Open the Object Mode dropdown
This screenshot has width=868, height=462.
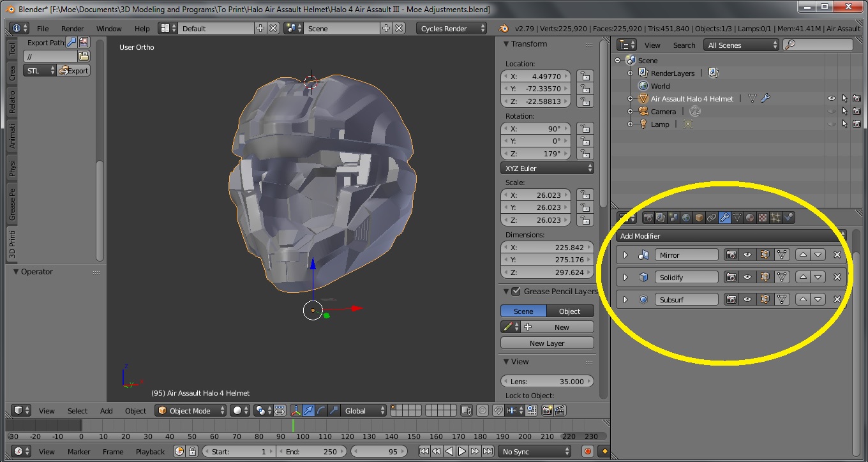[x=190, y=410]
